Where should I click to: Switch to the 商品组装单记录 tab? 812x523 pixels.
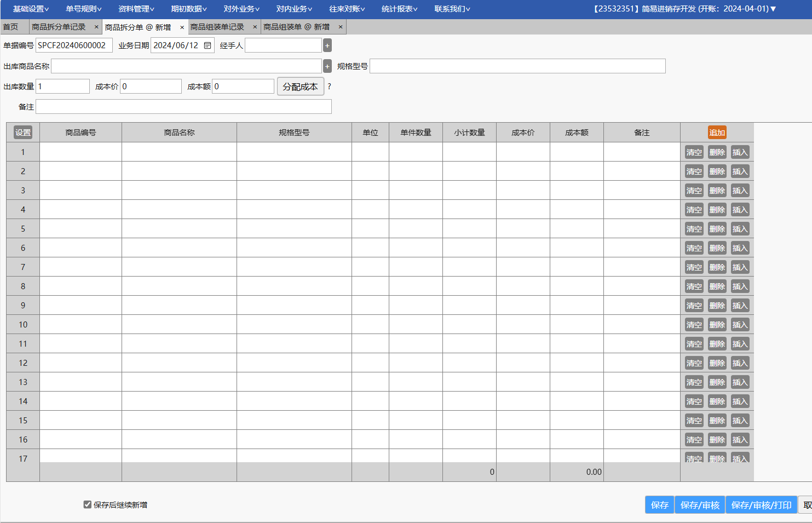(217, 27)
